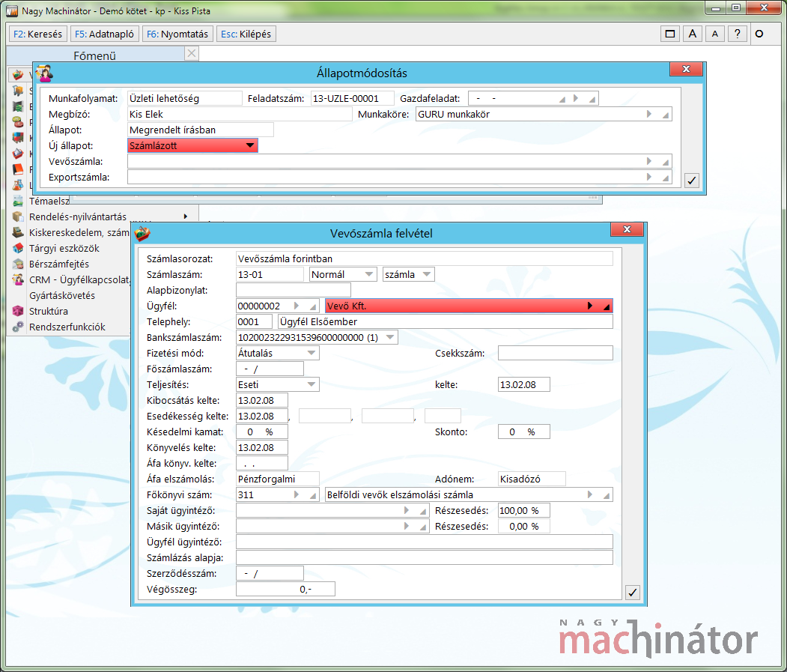This screenshot has width=787, height=672.
Task: Click the large A font size icon
Action: 692,34
